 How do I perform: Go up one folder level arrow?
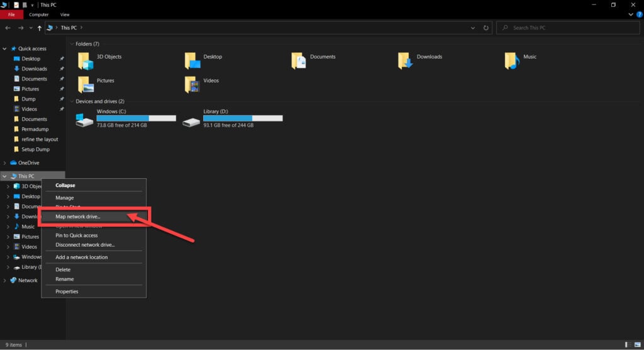(x=40, y=28)
